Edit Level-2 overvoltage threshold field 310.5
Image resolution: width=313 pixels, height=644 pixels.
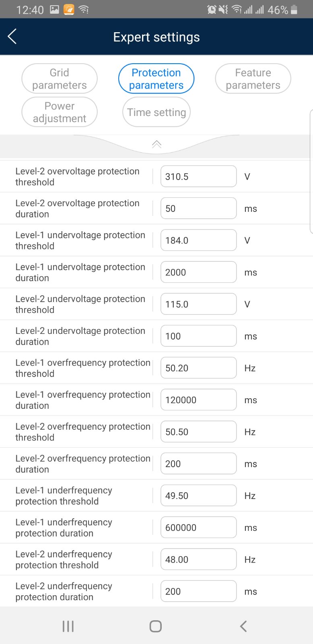pyautogui.click(x=199, y=176)
